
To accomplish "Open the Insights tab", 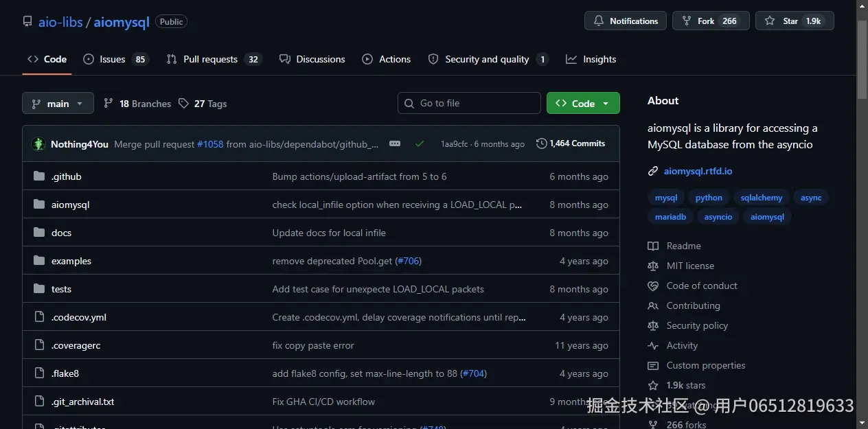I will 591,59.
